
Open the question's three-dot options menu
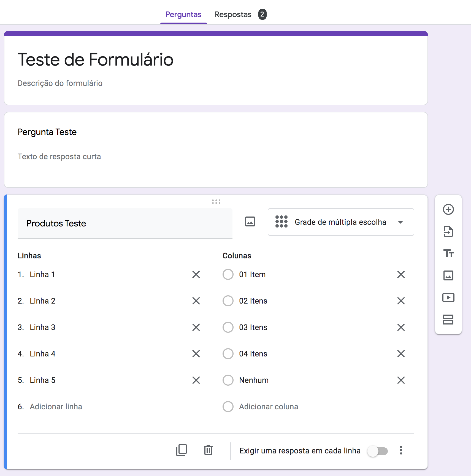point(401,450)
